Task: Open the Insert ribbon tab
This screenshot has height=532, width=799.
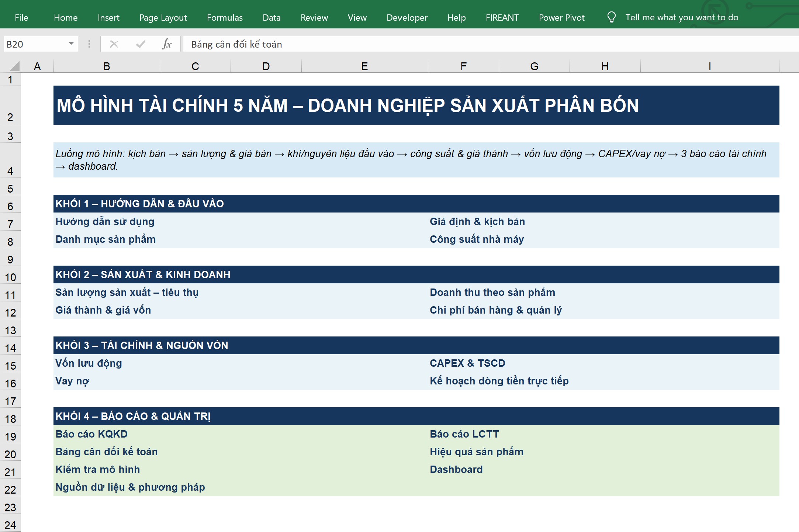Action: (x=108, y=17)
